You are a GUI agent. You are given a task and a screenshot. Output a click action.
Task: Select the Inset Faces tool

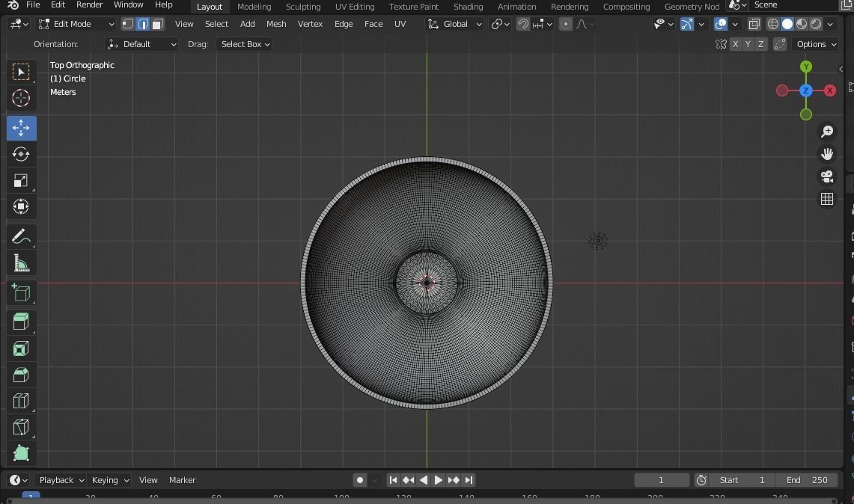click(x=21, y=348)
